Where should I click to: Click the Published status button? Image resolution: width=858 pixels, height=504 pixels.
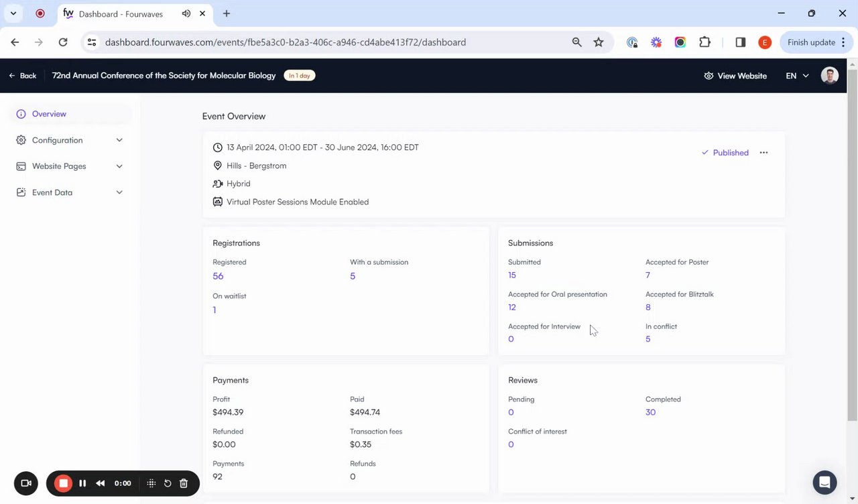(725, 153)
